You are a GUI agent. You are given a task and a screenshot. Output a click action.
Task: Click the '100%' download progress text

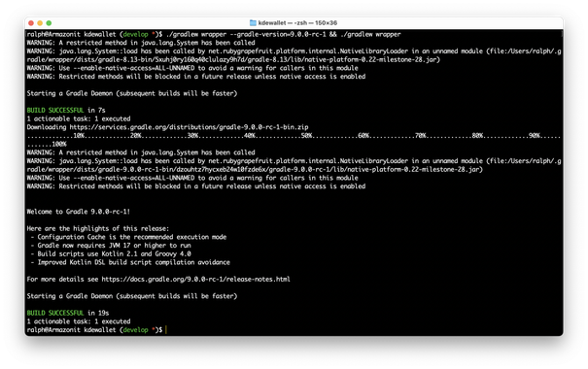click(x=59, y=145)
